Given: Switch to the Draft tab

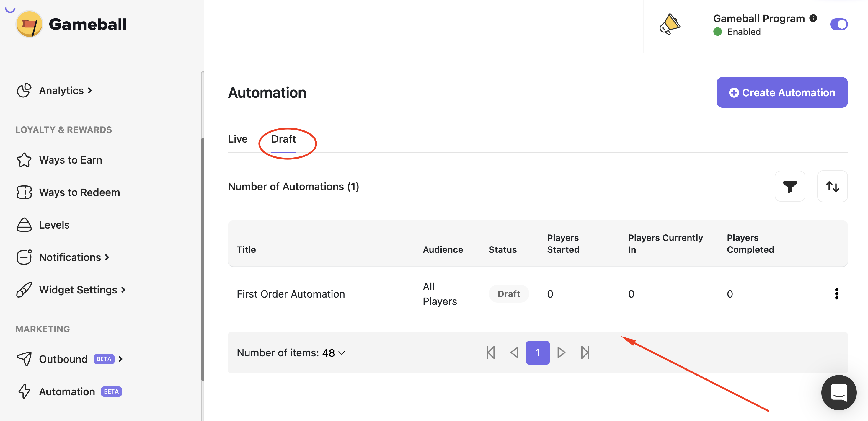Looking at the screenshot, I should pyautogui.click(x=283, y=138).
